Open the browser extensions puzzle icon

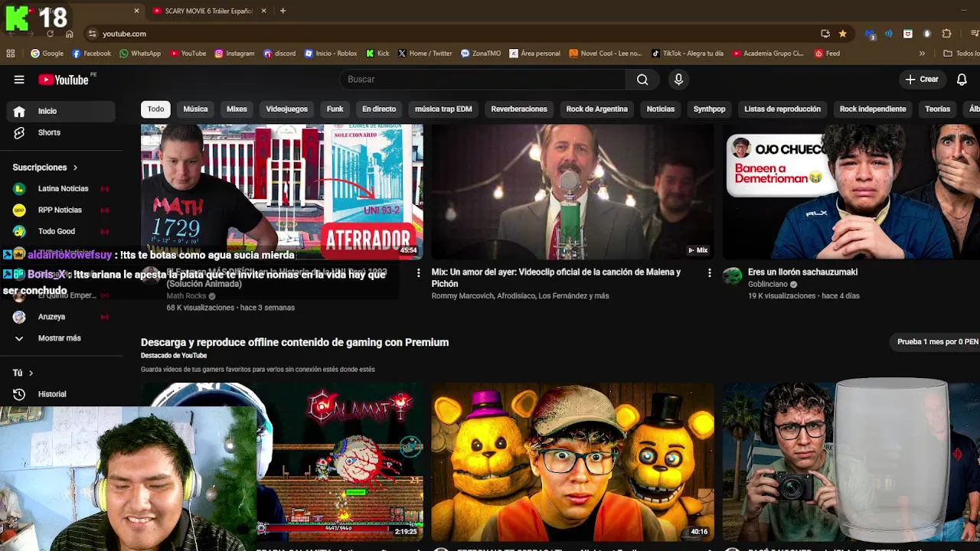pyautogui.click(x=946, y=34)
